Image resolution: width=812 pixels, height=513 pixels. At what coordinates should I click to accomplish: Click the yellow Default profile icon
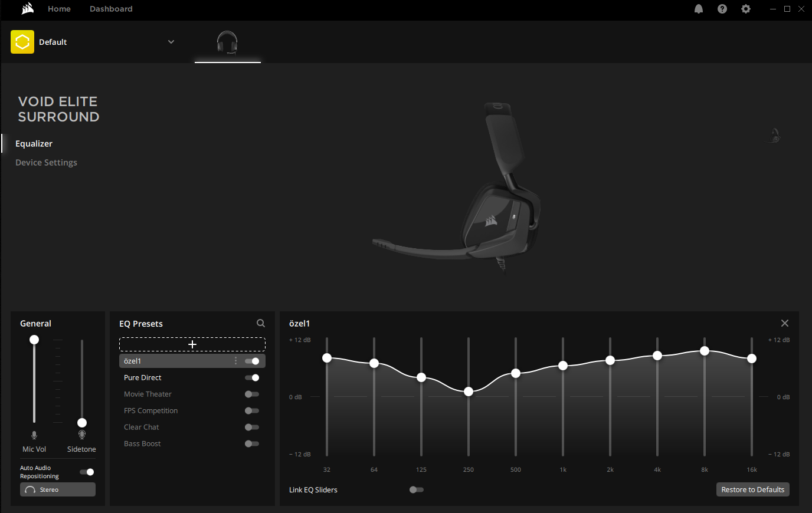point(22,42)
